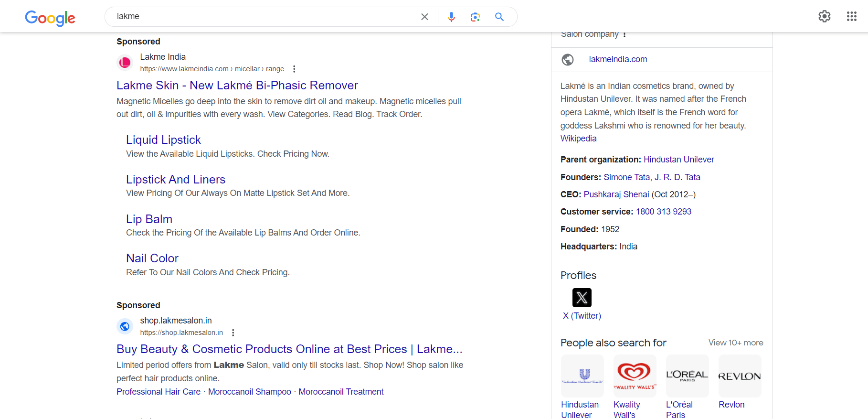Click Hindustan Unilever parent organization link
The height and width of the screenshot is (419, 868).
click(x=678, y=160)
